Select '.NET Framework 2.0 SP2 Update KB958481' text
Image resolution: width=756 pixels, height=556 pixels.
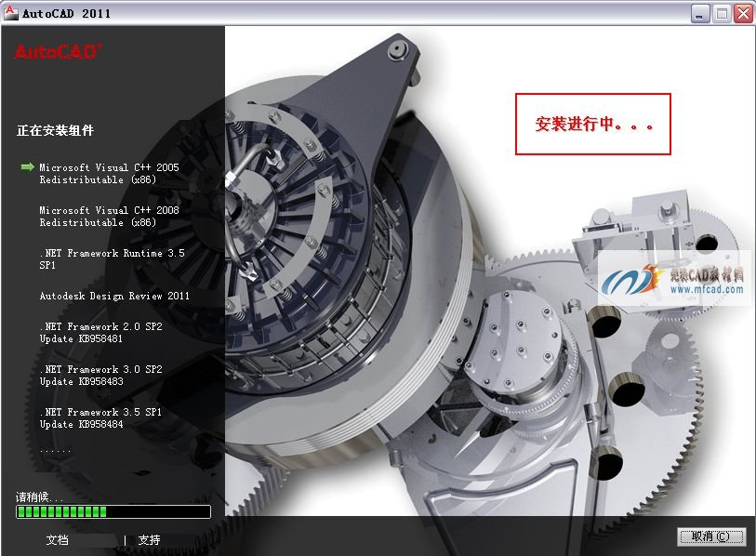click(x=100, y=333)
